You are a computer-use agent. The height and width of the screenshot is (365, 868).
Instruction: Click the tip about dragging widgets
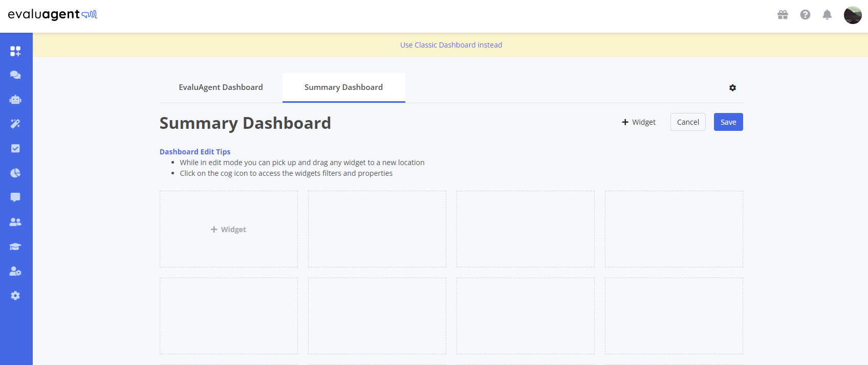click(x=302, y=163)
